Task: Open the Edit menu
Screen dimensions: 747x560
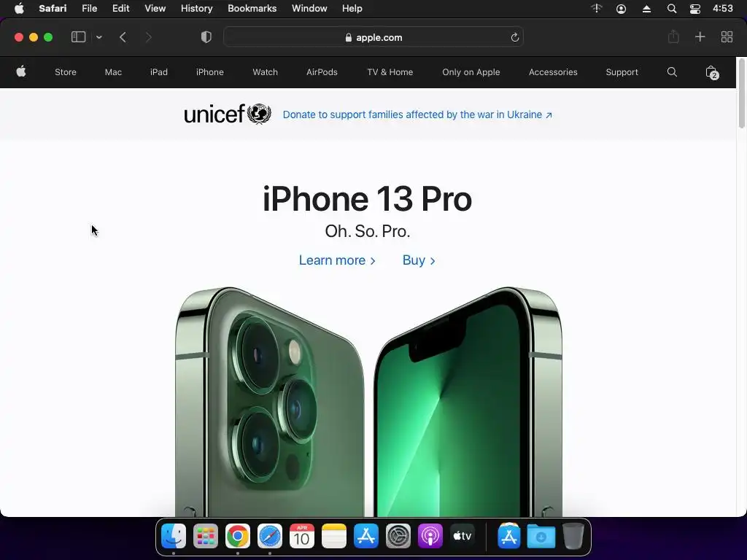Action: coord(120,9)
